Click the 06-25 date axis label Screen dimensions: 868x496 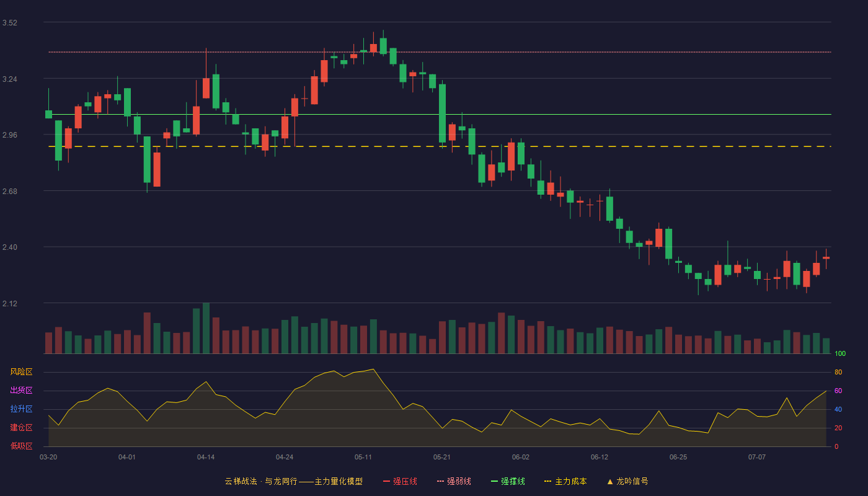click(x=678, y=457)
